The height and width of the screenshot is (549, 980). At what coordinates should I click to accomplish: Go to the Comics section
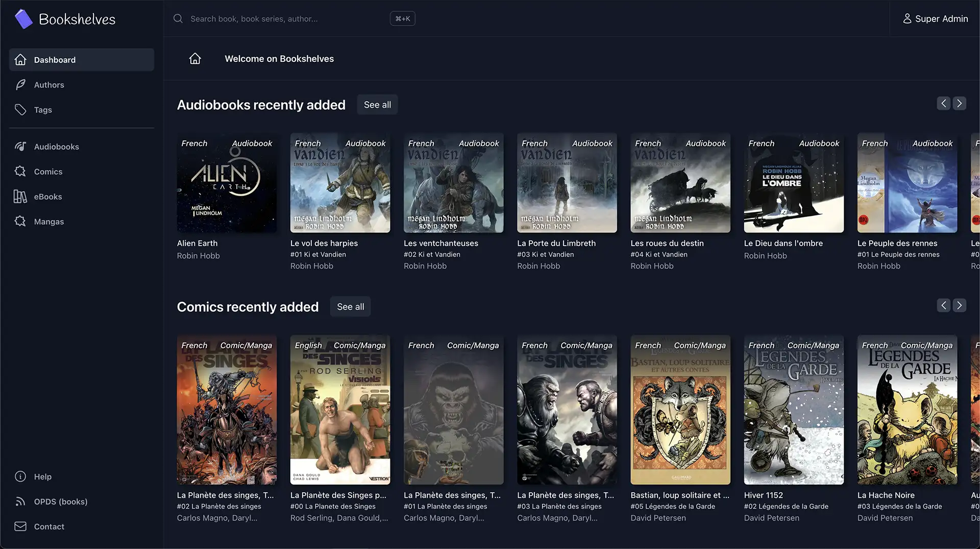click(48, 172)
